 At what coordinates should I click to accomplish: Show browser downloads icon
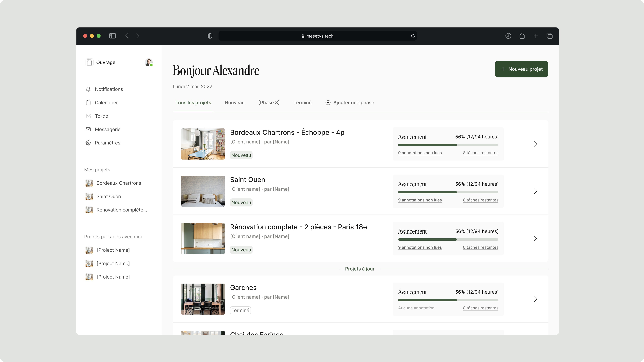tap(508, 36)
